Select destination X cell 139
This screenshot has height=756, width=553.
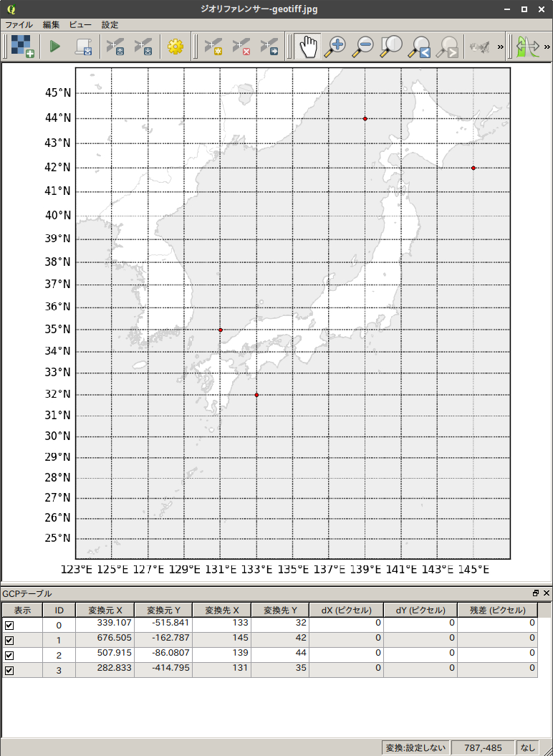click(x=222, y=655)
